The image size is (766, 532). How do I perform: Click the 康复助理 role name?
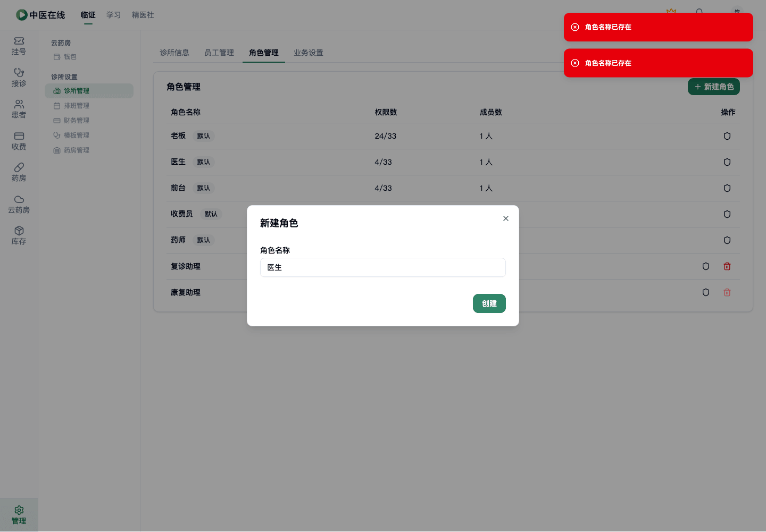tap(186, 292)
